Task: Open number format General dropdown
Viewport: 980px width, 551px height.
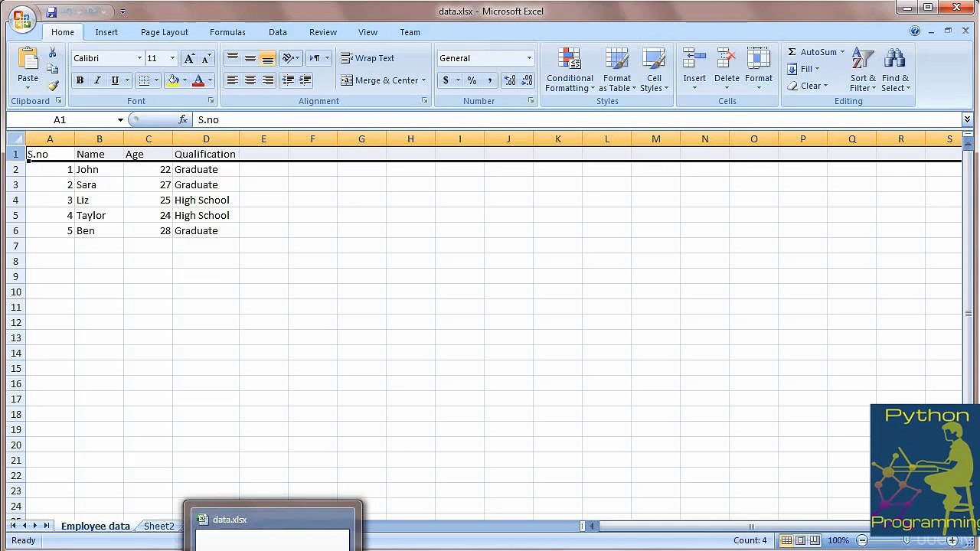Action: (529, 58)
